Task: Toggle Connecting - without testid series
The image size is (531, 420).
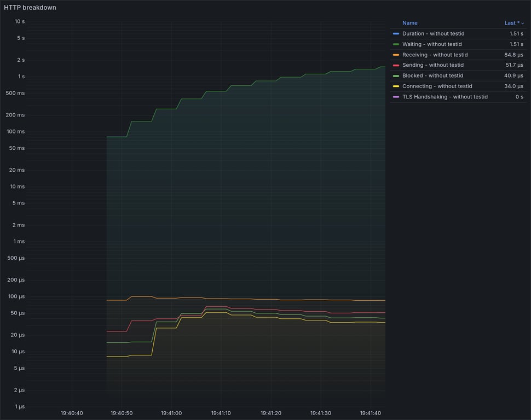Action: tap(437, 86)
